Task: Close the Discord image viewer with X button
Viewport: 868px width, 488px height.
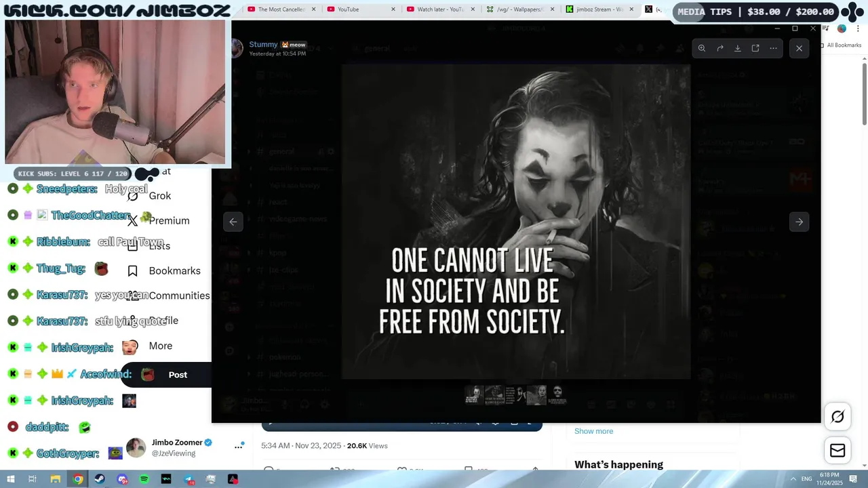Action: (x=799, y=48)
